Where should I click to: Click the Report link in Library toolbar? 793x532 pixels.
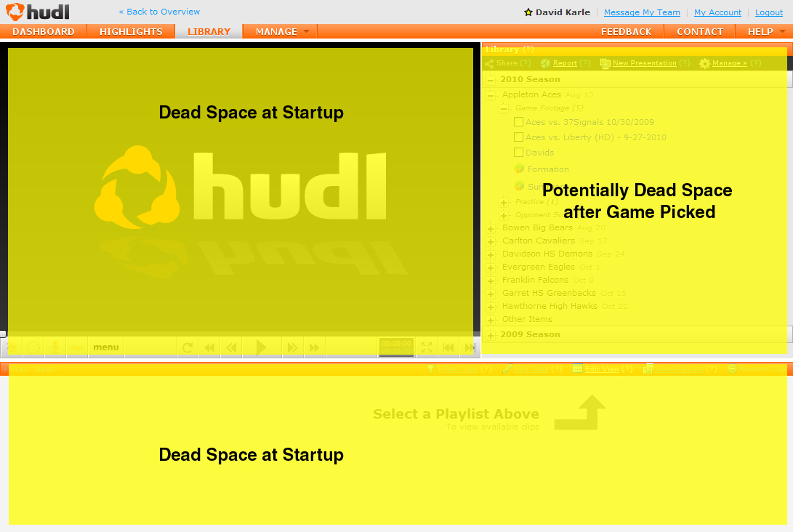pyautogui.click(x=565, y=63)
